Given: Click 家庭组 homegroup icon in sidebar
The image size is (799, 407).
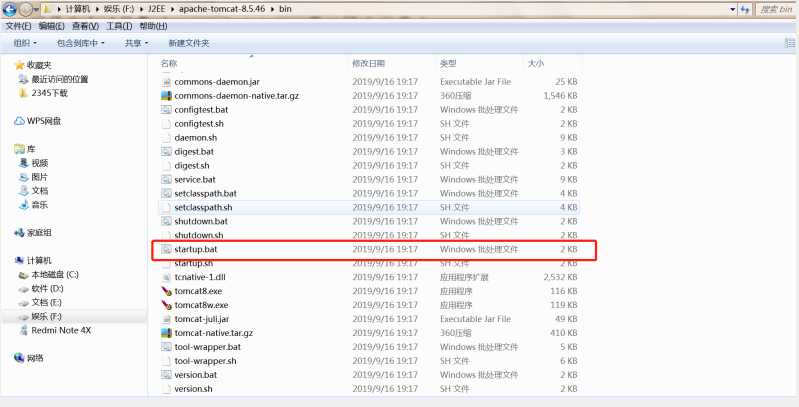Looking at the screenshot, I should click(19, 233).
